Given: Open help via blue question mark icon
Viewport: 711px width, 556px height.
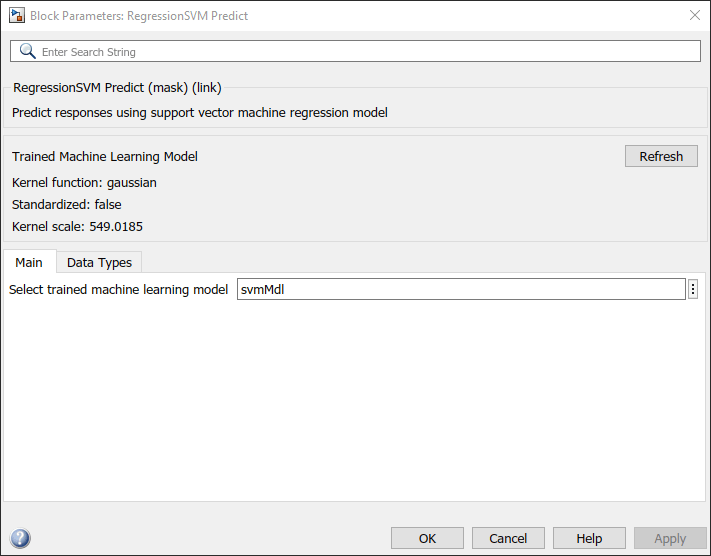Looking at the screenshot, I should pyautogui.click(x=19, y=538).
